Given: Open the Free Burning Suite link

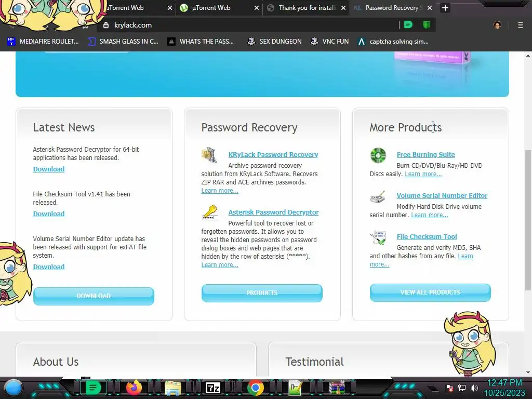Looking at the screenshot, I should click(x=426, y=154).
